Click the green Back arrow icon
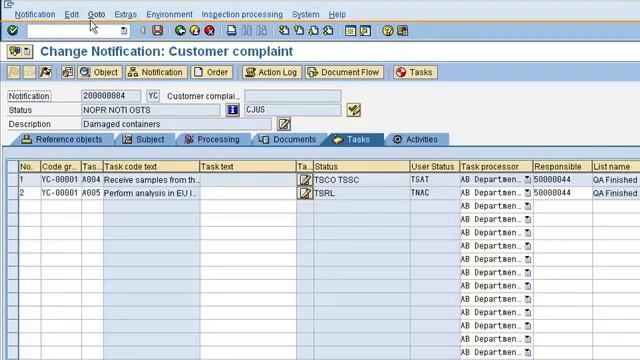Viewport: 640px width, 360px height. click(180, 31)
